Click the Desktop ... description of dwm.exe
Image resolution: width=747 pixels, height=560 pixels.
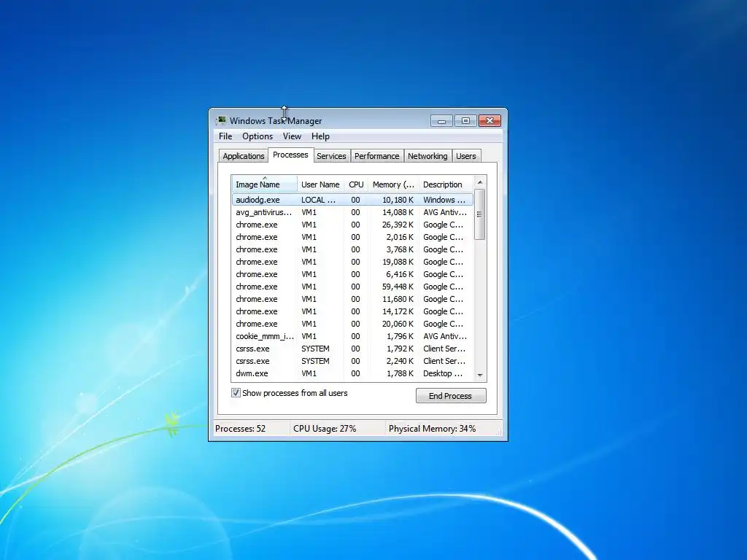point(443,373)
